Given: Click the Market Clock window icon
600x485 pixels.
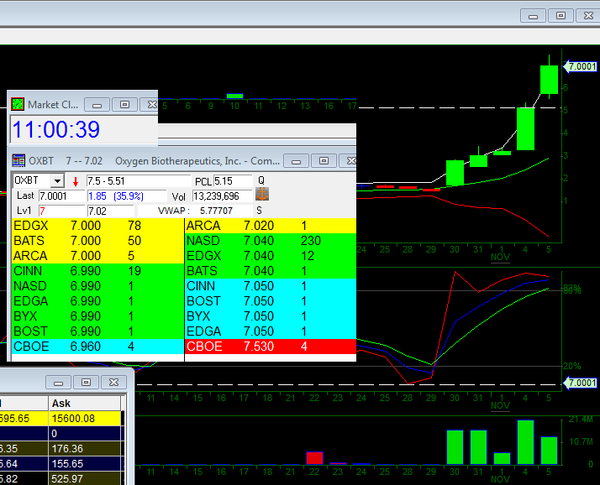Looking at the screenshot, I should click(x=17, y=104).
